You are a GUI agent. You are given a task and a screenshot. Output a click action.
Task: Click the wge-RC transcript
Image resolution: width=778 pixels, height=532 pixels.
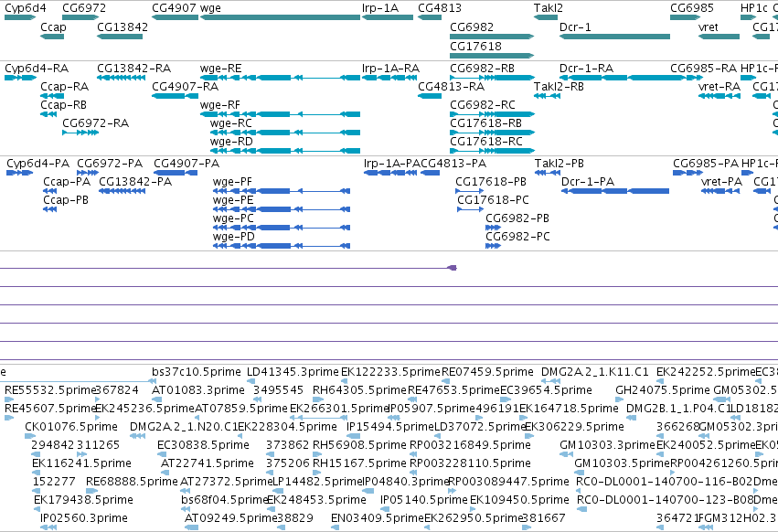(285, 133)
